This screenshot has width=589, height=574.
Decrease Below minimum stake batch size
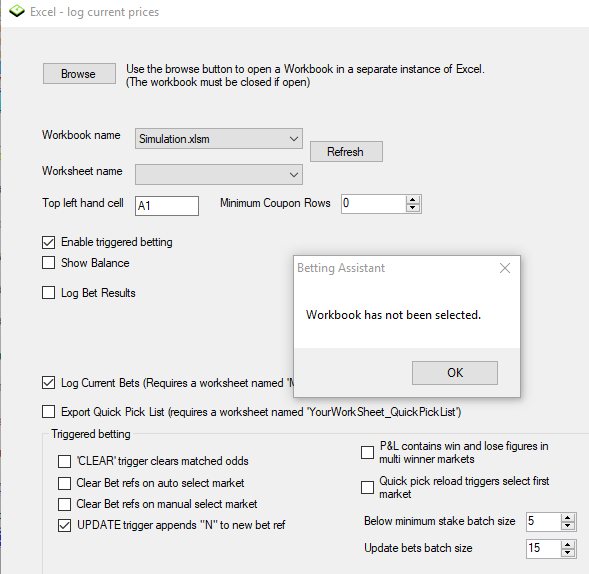[568, 526]
